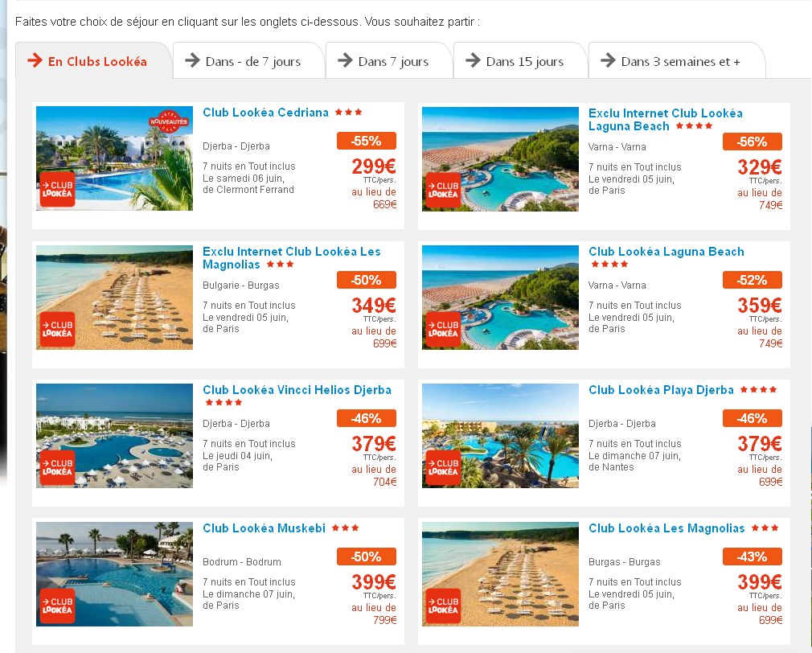Open Club Lookéa Playa Djerba title link
The image size is (812, 653).
tap(661, 390)
